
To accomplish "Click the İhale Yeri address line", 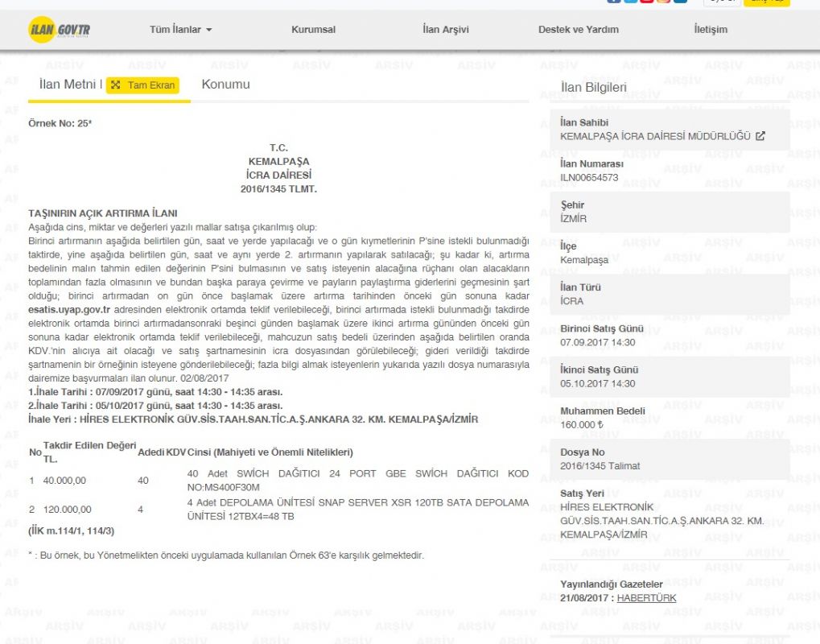I will [253, 419].
